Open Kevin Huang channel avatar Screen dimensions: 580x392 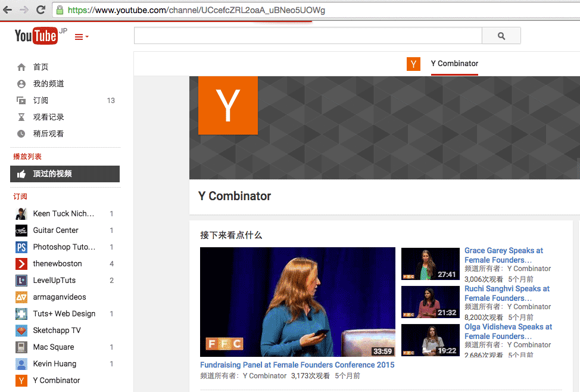point(21,364)
